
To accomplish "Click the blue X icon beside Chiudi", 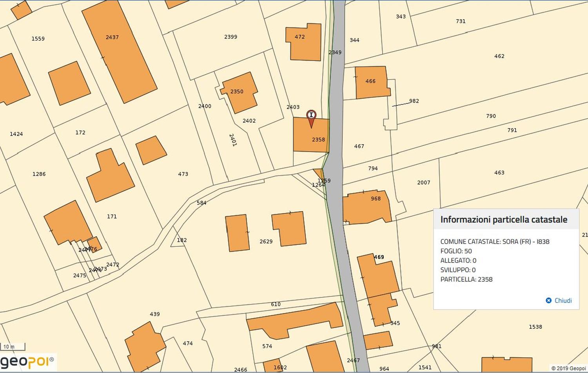I will pos(549,301).
